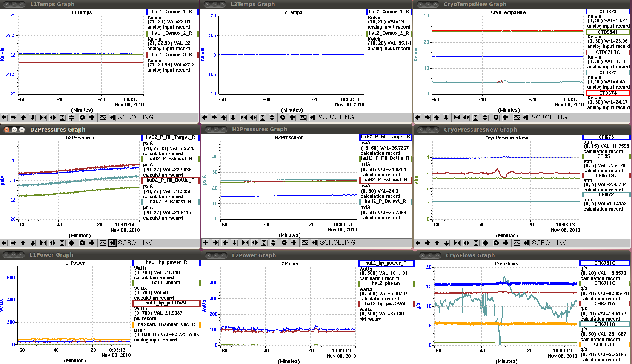This screenshot has width=632, height=364.
Task: Zoom out vertically on the L1Temps graph
Action: 72,118
